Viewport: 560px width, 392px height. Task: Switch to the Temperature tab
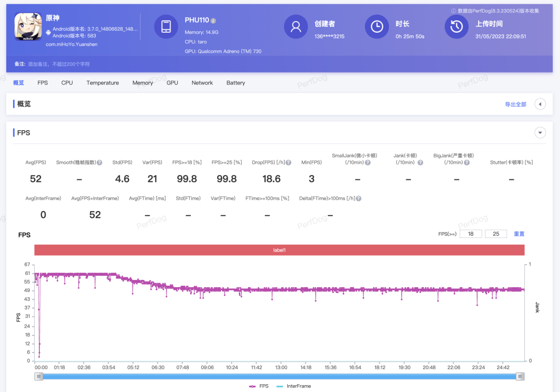click(x=103, y=83)
